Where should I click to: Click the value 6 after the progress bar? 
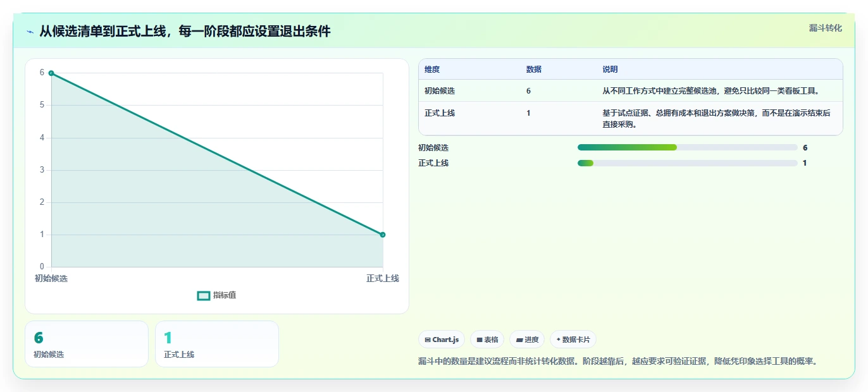(x=805, y=148)
